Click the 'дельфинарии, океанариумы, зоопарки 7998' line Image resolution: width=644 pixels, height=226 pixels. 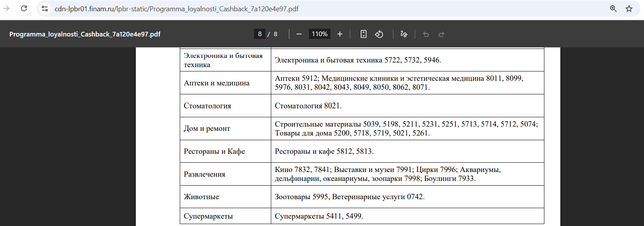pyautogui.click(x=375, y=179)
